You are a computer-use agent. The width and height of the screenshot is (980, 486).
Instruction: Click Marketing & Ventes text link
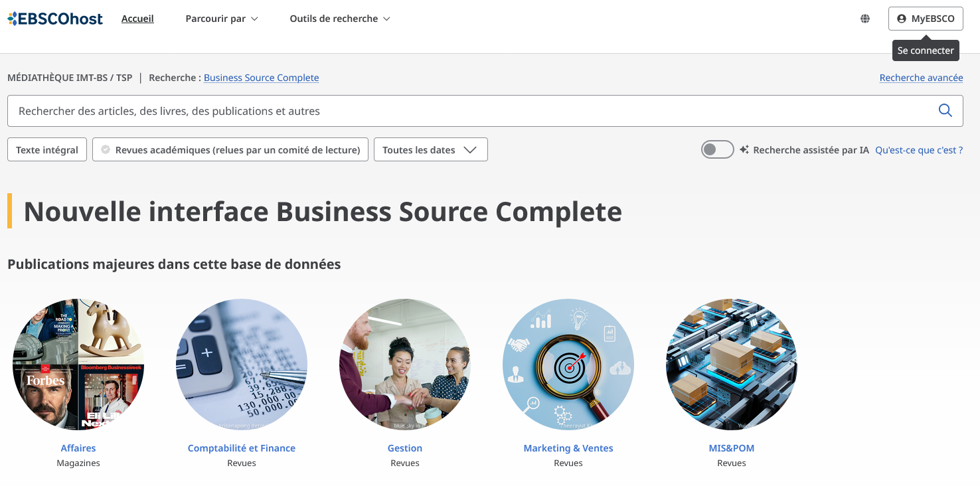(568, 448)
